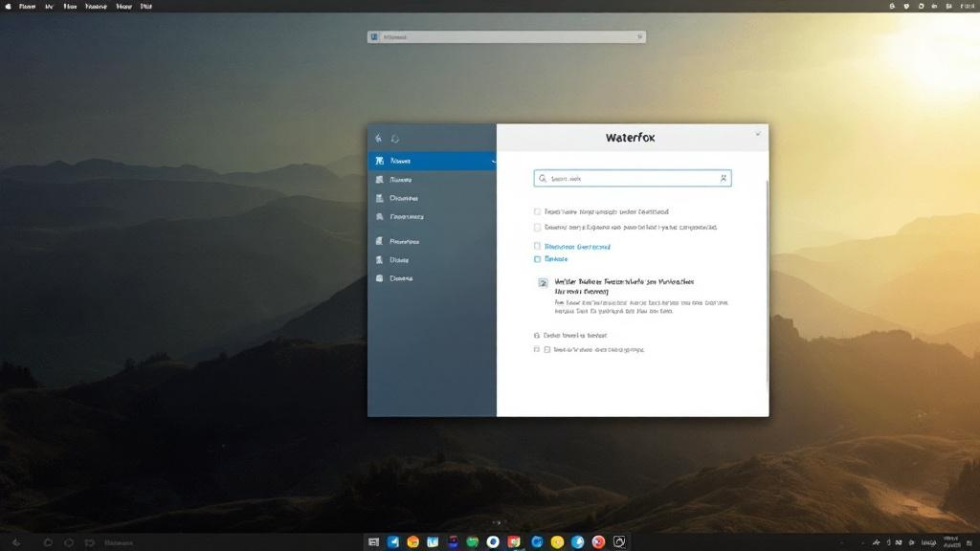The height and width of the screenshot is (551, 980).
Task: Select the top highlighted sidebar section icon
Action: [x=379, y=161]
